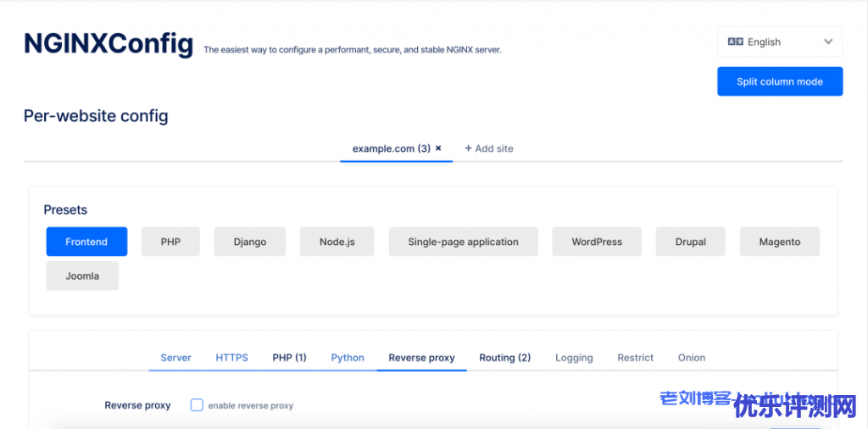Click the language translate icon
Screen dimensions: 868x429
[x=735, y=42]
